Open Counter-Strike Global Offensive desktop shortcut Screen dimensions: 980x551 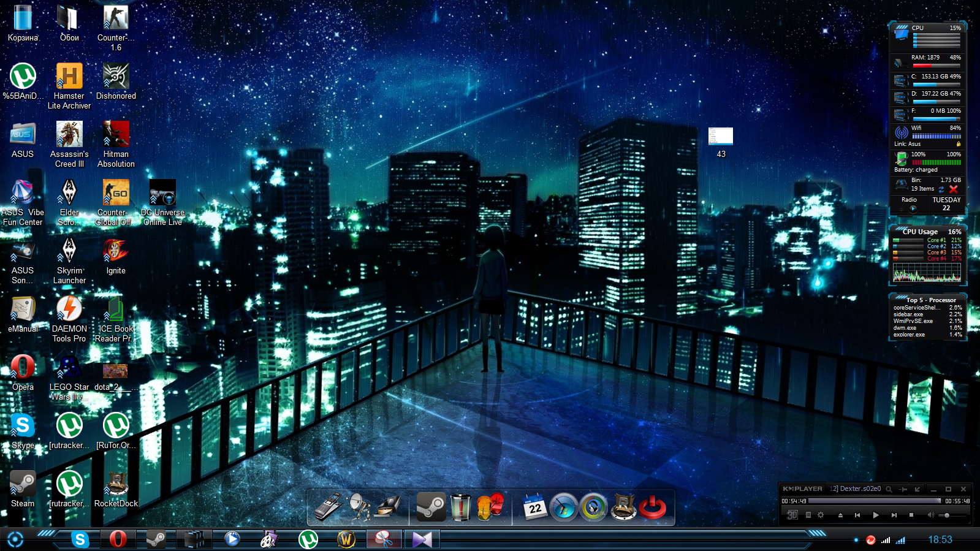[116, 202]
